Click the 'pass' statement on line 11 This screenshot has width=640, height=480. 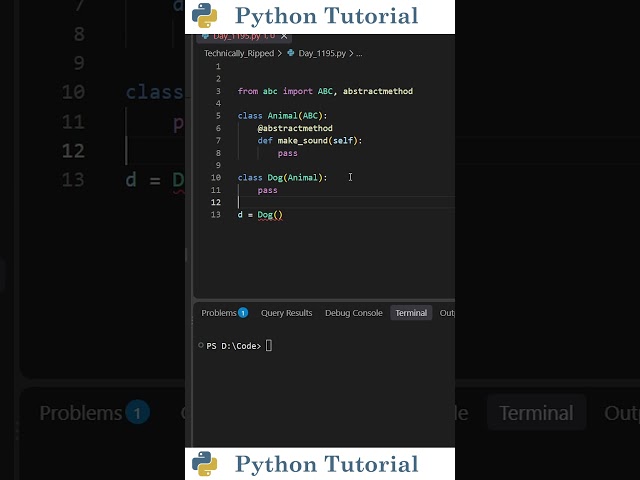point(267,190)
